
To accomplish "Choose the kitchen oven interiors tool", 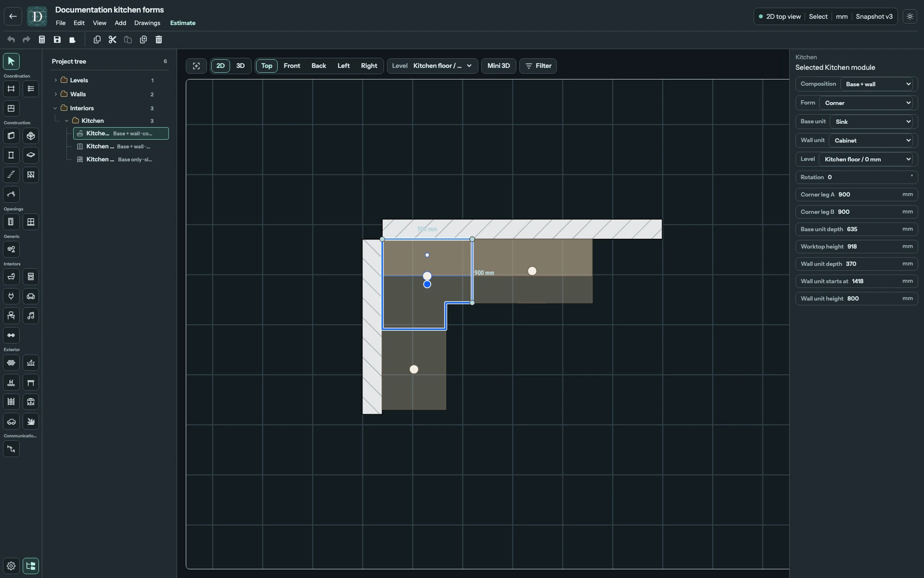I will [x=31, y=277].
